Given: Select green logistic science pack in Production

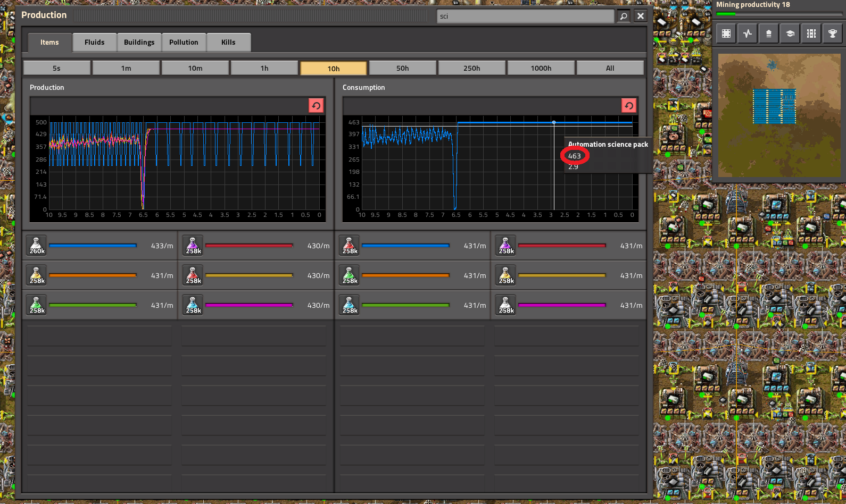Looking at the screenshot, I should [x=37, y=305].
